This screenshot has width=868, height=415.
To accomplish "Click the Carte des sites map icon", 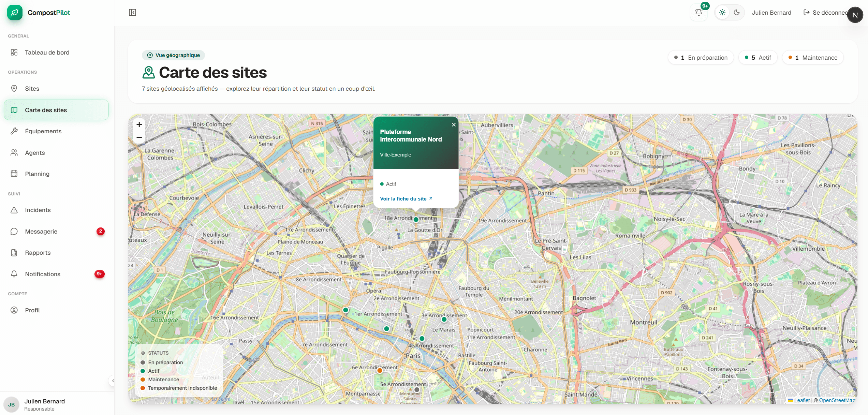I will click(14, 110).
